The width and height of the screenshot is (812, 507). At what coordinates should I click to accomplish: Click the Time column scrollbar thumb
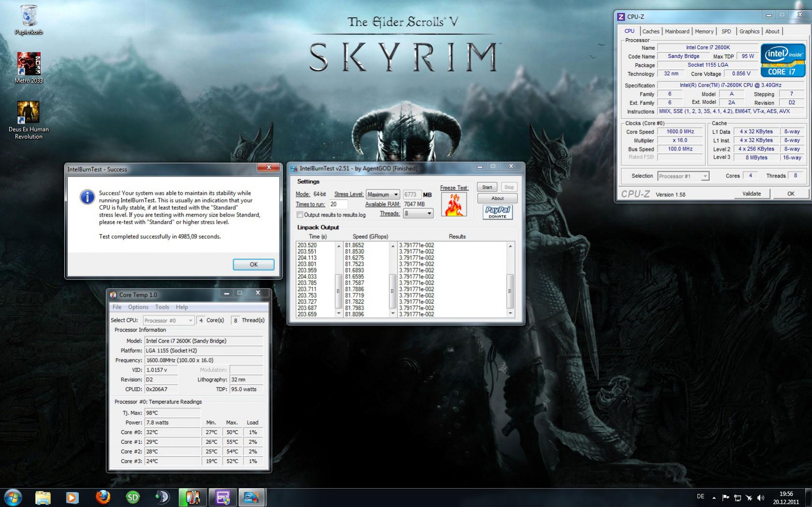click(339, 291)
